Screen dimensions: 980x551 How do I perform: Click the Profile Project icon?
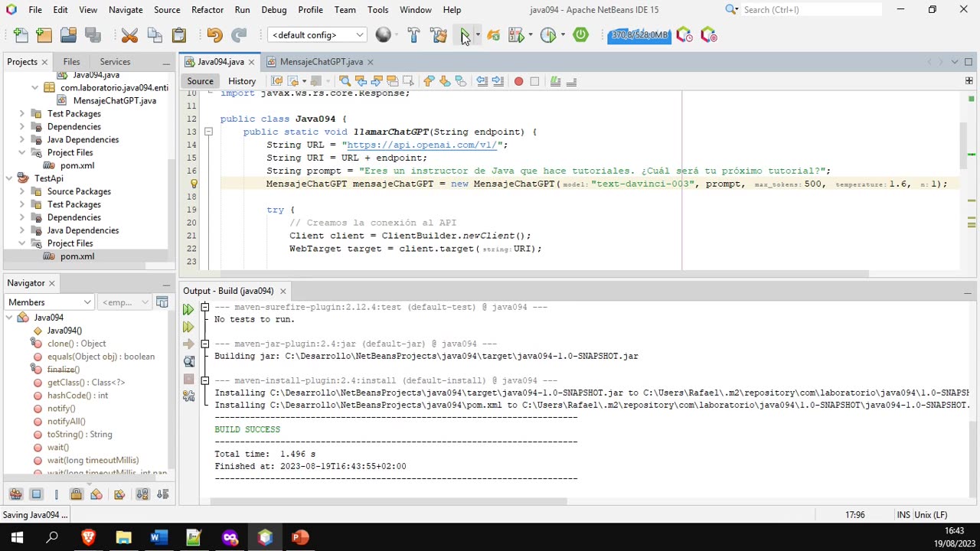tap(548, 35)
